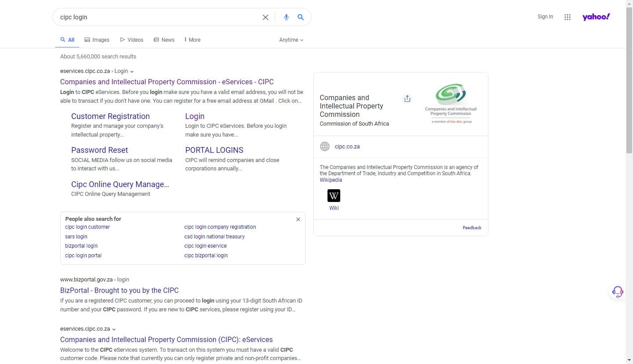The height and width of the screenshot is (364, 633).
Task: Click the Yahoo logo
Action: [x=596, y=17]
